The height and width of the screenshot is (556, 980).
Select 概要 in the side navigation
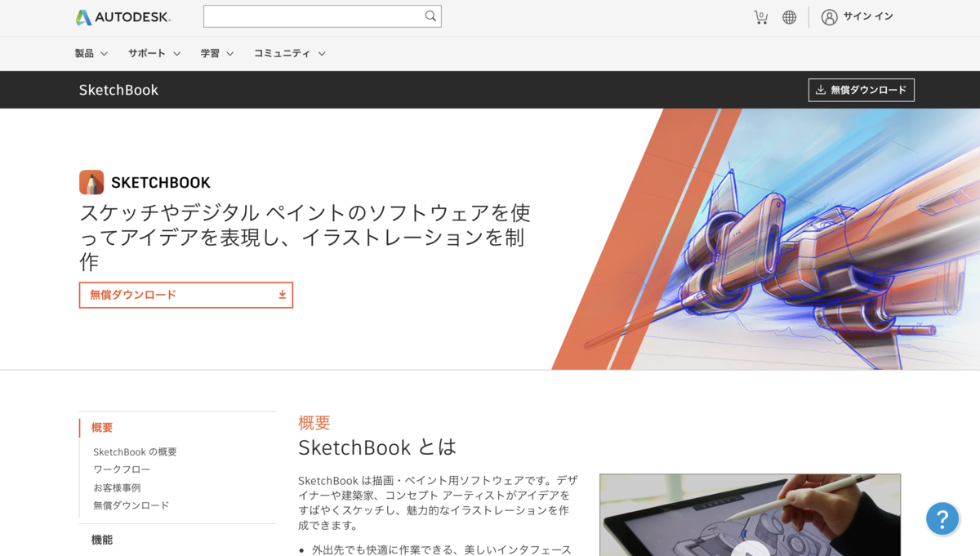(x=102, y=428)
